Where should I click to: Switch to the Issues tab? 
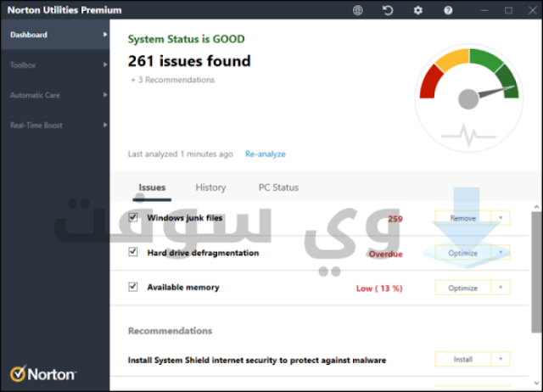[x=152, y=188]
